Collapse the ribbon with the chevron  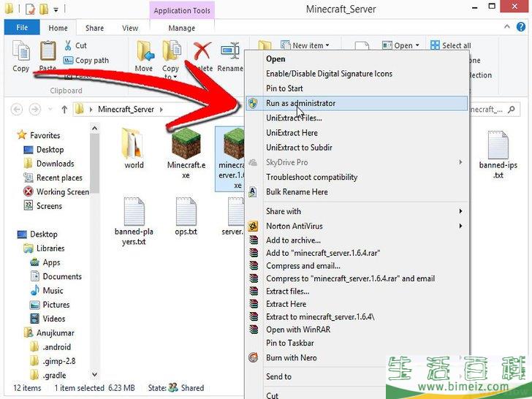[x=507, y=26]
